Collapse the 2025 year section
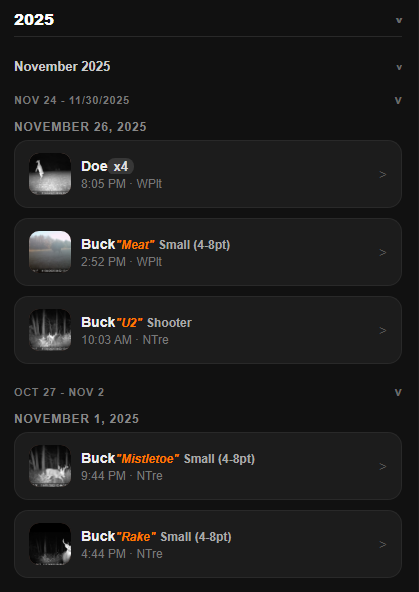 tap(399, 20)
